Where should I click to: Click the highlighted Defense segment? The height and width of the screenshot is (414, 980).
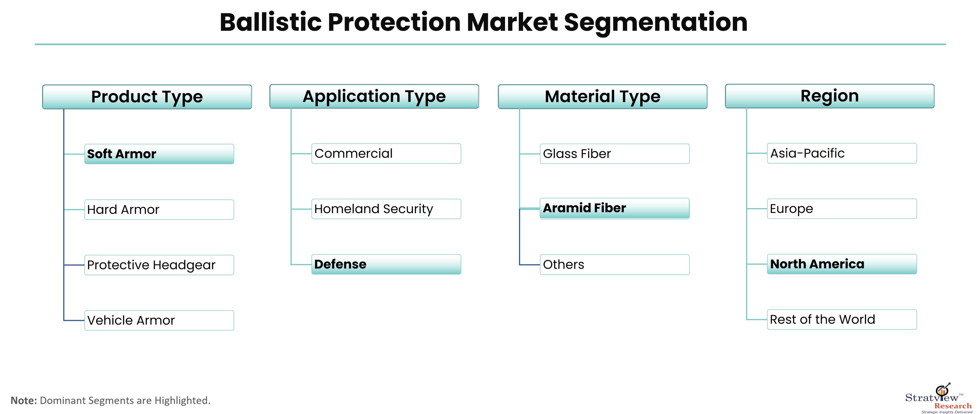pyautogui.click(x=386, y=265)
